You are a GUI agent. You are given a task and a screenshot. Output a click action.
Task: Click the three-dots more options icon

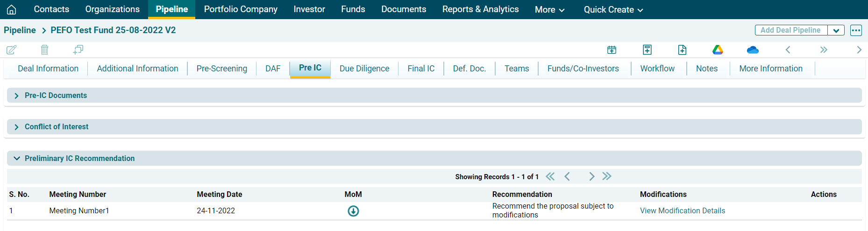coord(856,30)
